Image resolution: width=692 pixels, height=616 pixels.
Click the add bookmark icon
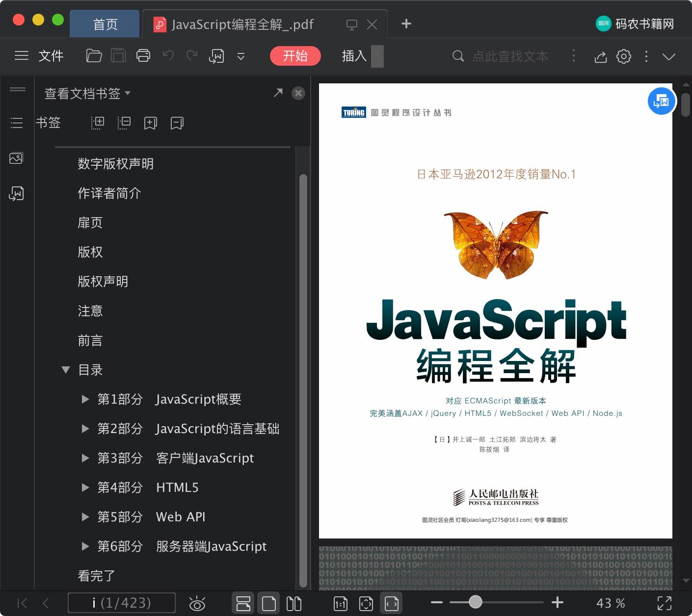point(151,123)
